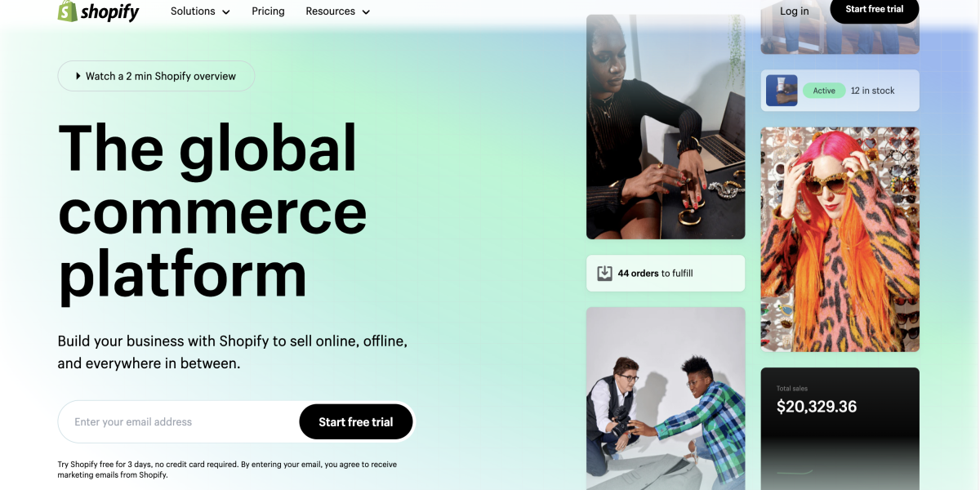Click the photo of two people with fabric
Image resolution: width=980 pixels, height=490 pixels.
pos(666,399)
